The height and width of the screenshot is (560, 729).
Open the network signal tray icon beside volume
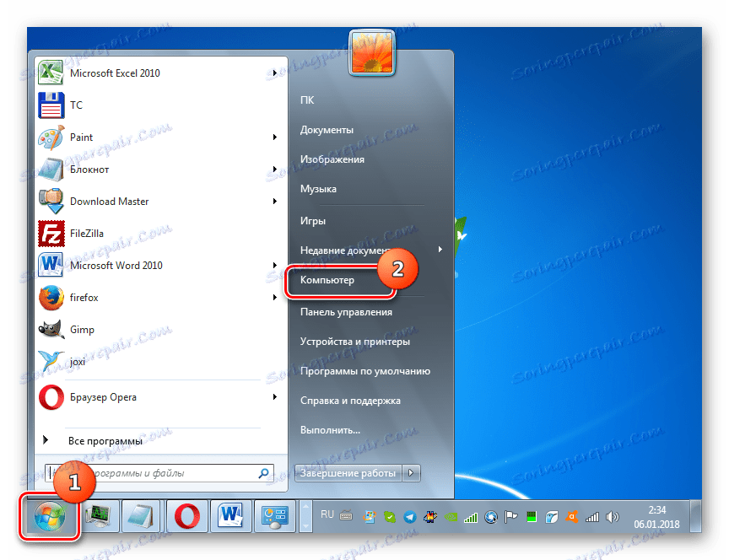click(x=592, y=516)
